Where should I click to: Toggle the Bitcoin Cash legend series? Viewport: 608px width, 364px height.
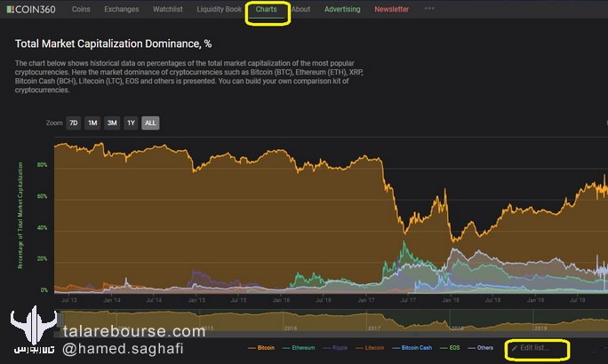tap(412, 348)
